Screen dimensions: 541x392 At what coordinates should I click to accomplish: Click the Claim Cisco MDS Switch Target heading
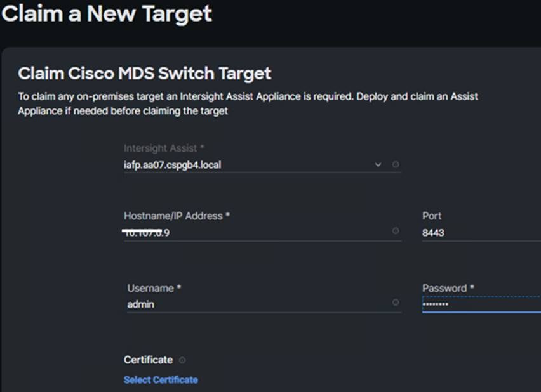pos(145,74)
